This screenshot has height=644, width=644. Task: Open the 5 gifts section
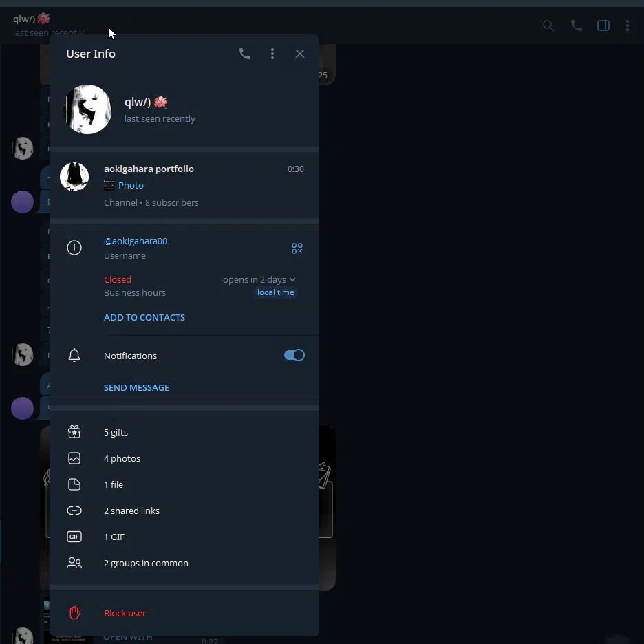(184, 432)
